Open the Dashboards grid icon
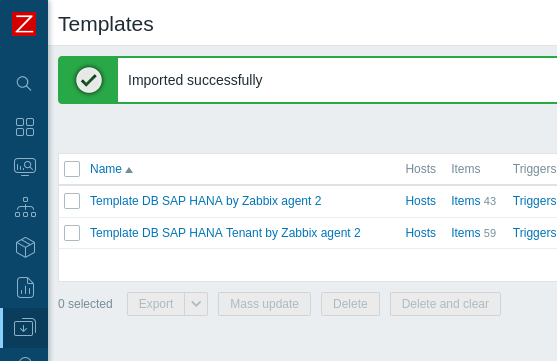The width and height of the screenshot is (557, 361). pyautogui.click(x=25, y=127)
